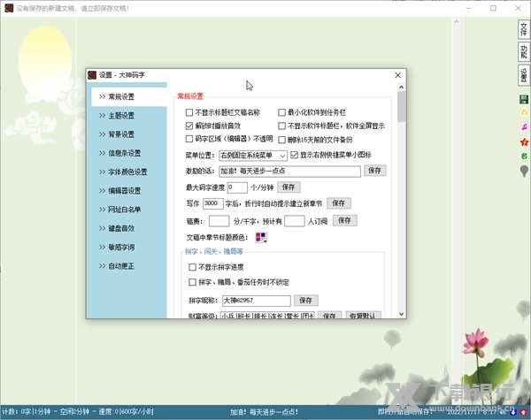Check 码字区域(编辑器)不透明
Image resolution: width=531 pixels, height=420 pixels.
189,139
